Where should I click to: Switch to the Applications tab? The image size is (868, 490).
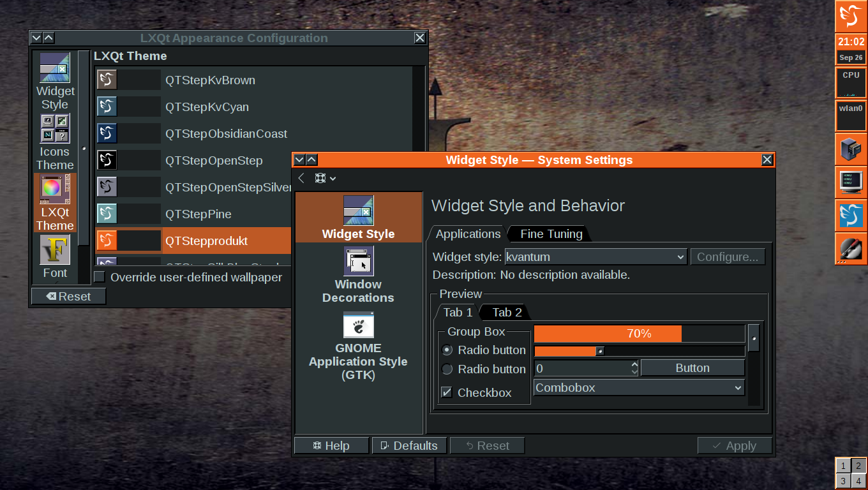pyautogui.click(x=468, y=234)
